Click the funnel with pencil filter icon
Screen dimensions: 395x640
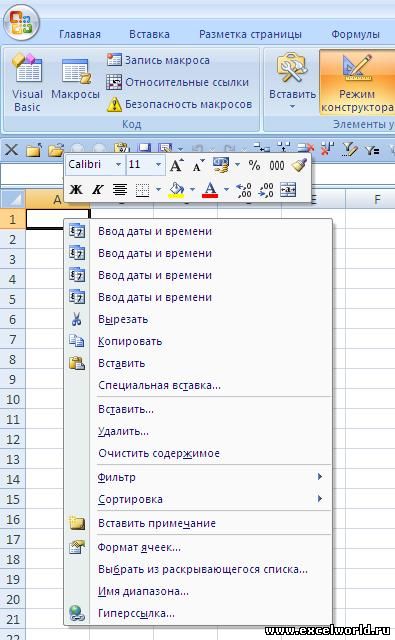tap(349, 149)
